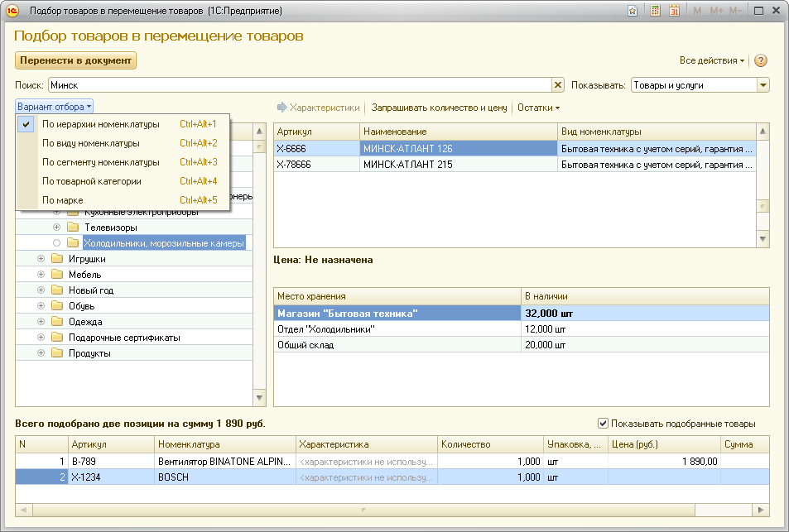Expand the Игрушки folder tree node
The height and width of the screenshot is (532, 789).
(x=41, y=259)
